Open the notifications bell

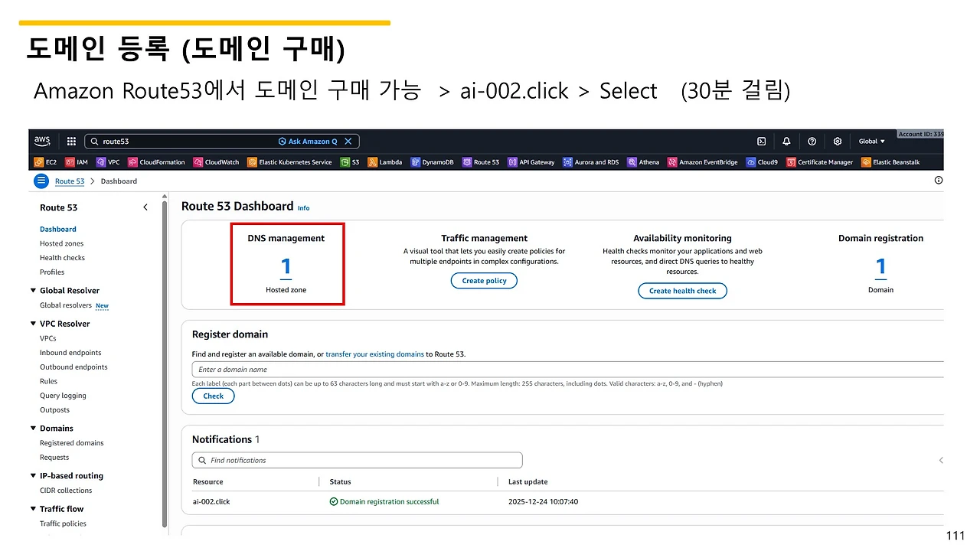click(786, 141)
